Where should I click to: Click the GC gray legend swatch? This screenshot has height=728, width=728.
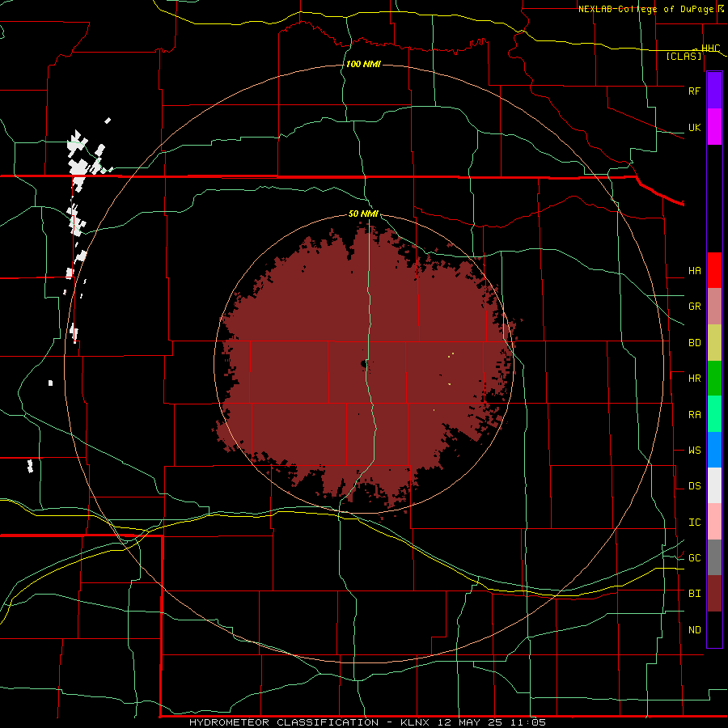click(x=714, y=557)
